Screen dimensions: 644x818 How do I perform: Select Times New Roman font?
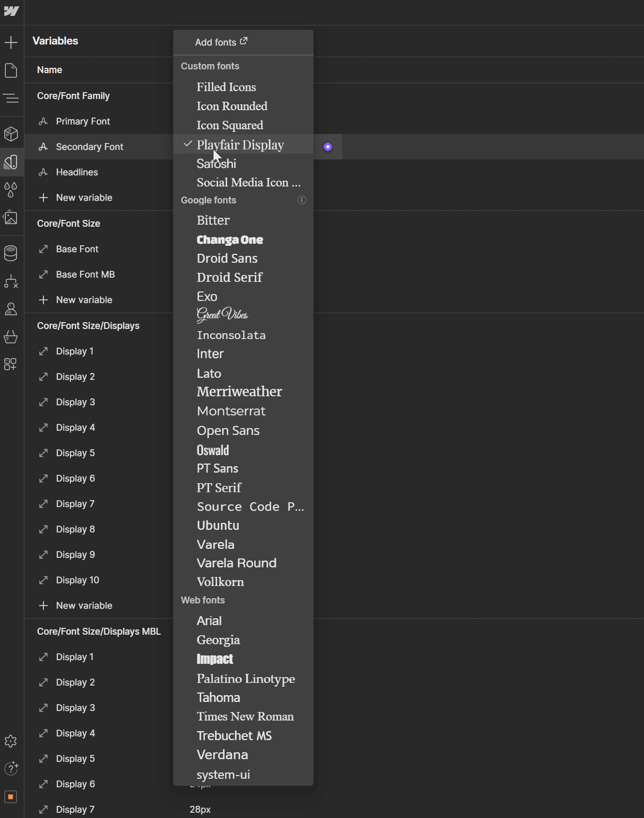point(243,716)
